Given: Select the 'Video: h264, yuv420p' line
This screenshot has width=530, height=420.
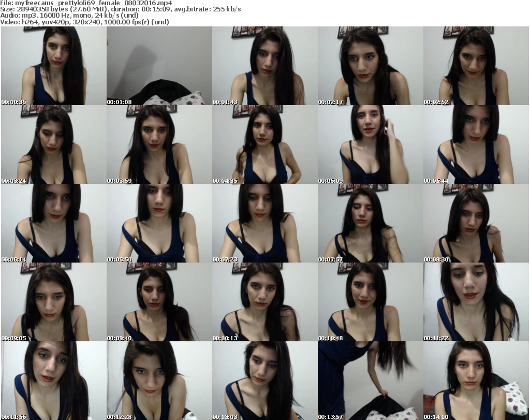Looking at the screenshot, I should point(84,22).
